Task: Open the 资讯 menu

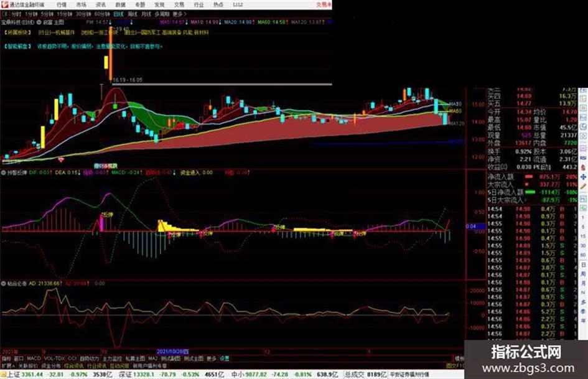Action: tap(101, 5)
